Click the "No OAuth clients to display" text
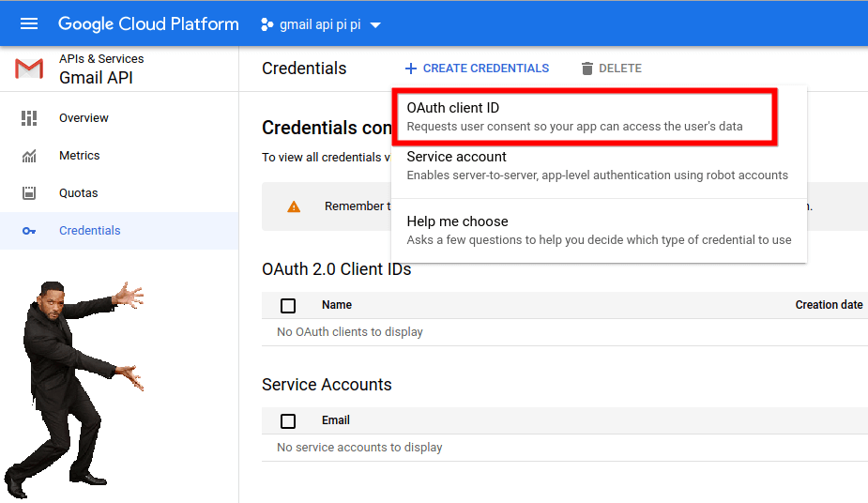Screen dimensions: 868x503 point(350,332)
